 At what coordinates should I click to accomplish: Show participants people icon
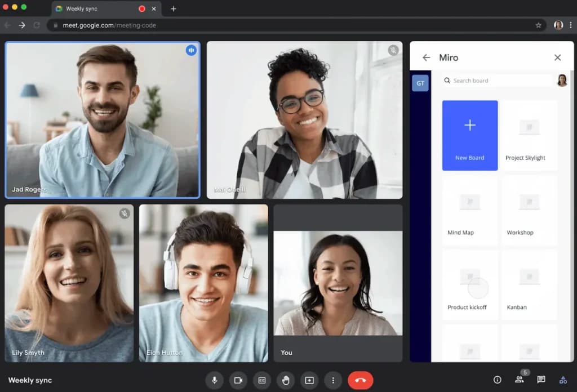[519, 380]
